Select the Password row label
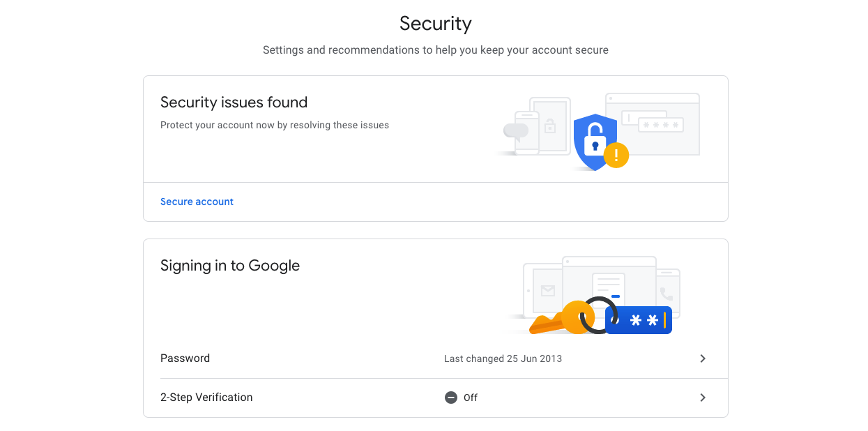 coord(185,358)
